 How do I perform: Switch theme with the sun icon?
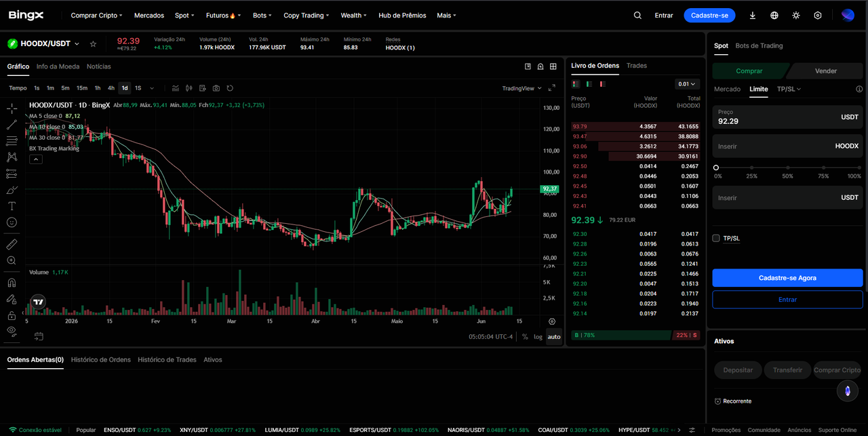pyautogui.click(x=796, y=15)
